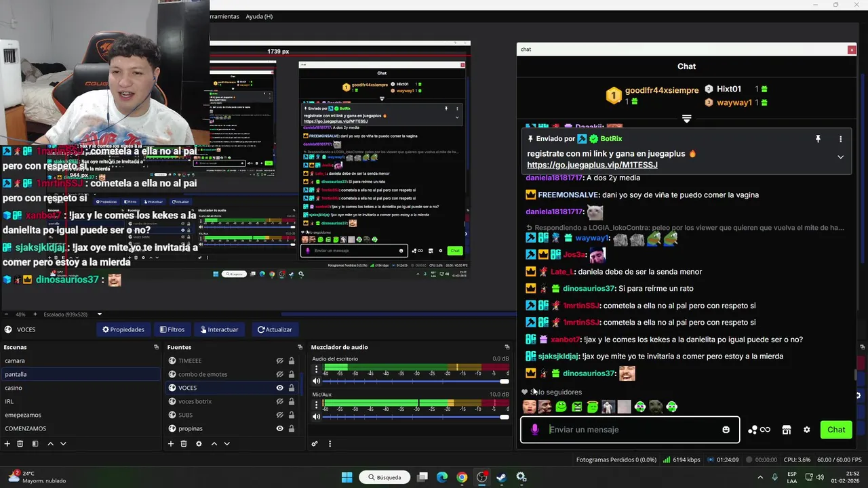Mute Mic/Aux speaker
The image size is (868, 488).
point(316,417)
